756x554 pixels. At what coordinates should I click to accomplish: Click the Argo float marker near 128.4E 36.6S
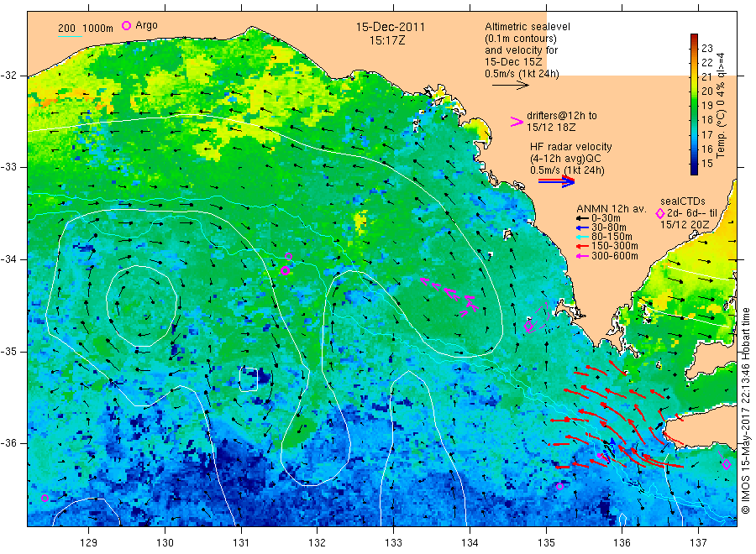pos(45,498)
